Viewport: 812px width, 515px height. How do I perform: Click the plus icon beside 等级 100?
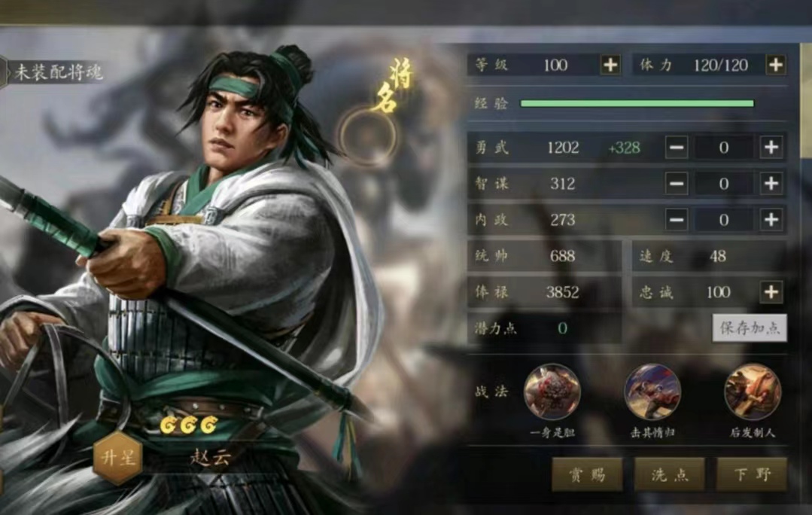coord(610,65)
